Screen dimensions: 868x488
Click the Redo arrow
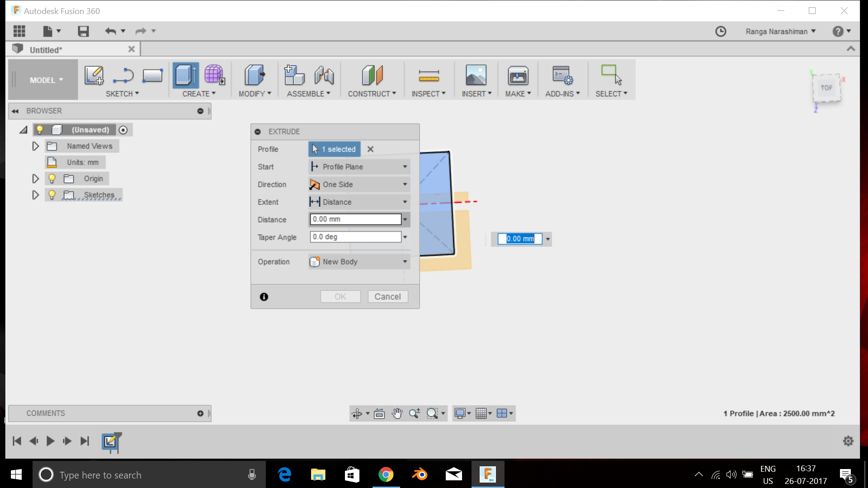pyautogui.click(x=141, y=31)
